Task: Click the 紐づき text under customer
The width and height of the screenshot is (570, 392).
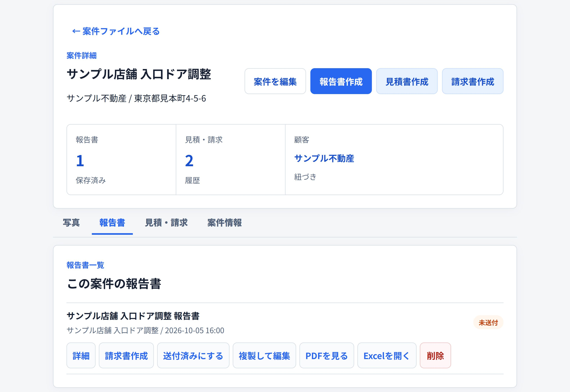Action: click(x=305, y=177)
